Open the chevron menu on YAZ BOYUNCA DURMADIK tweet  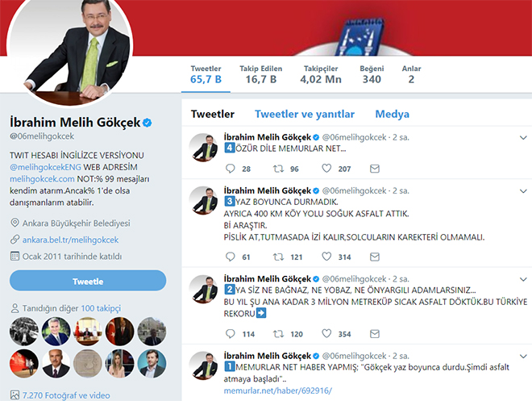pos(523,191)
